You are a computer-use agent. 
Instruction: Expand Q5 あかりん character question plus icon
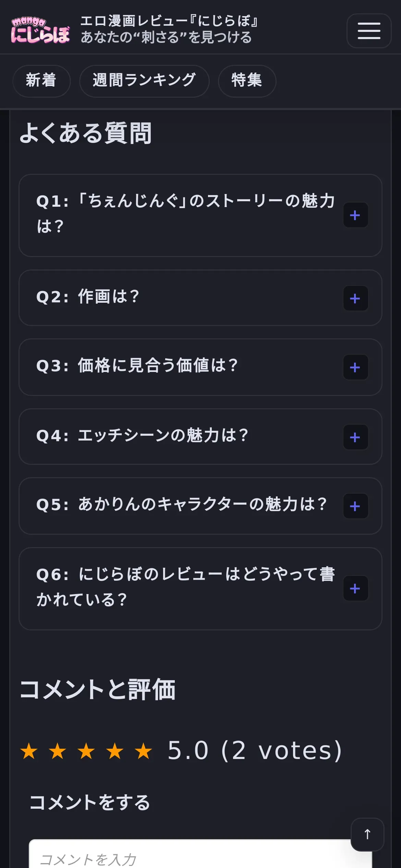pos(355,506)
